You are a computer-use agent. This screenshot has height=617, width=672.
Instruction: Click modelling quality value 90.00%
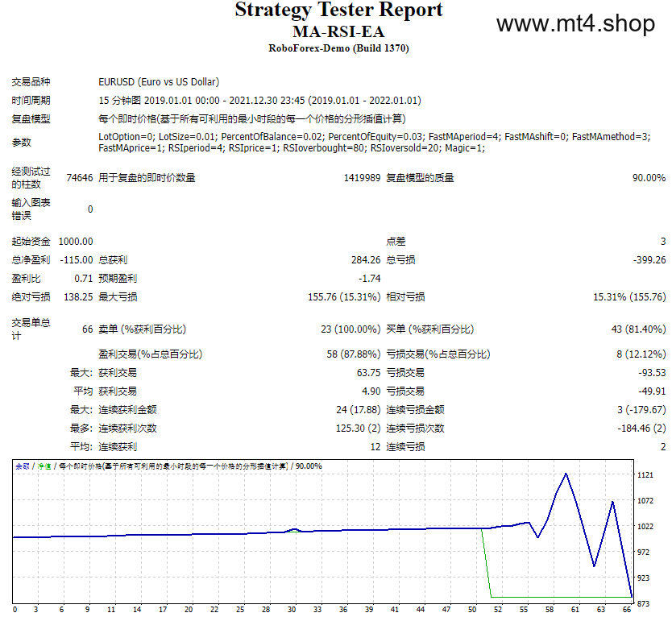click(x=649, y=178)
